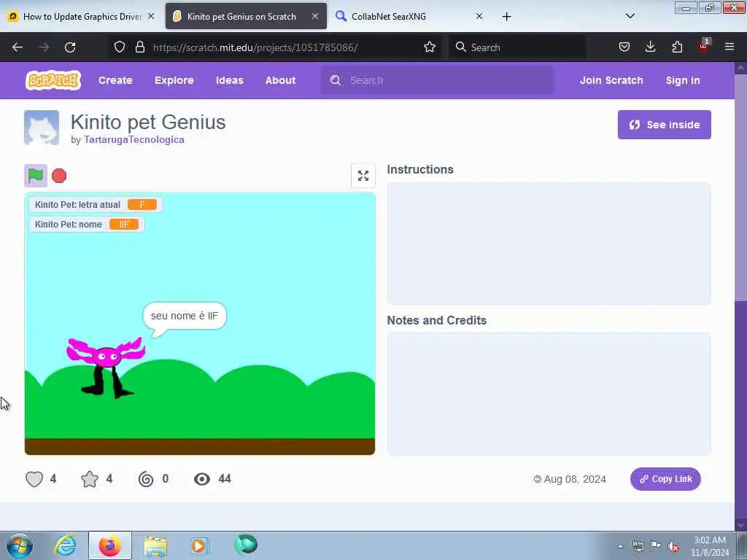Launch Internet Explorer from the taskbar
747x560 pixels.
click(65, 545)
